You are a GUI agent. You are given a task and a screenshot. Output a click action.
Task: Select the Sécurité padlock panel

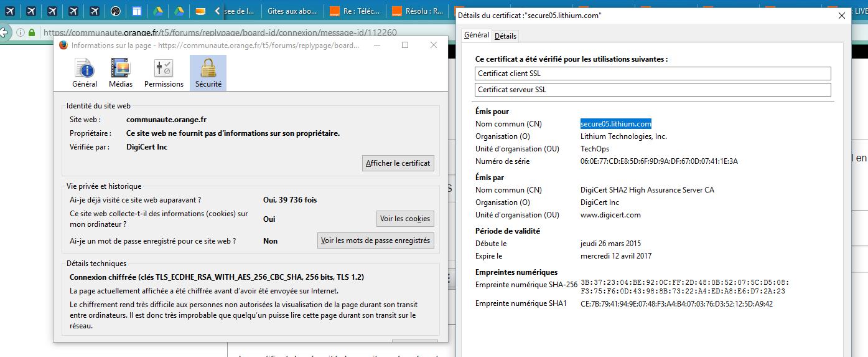[208, 73]
